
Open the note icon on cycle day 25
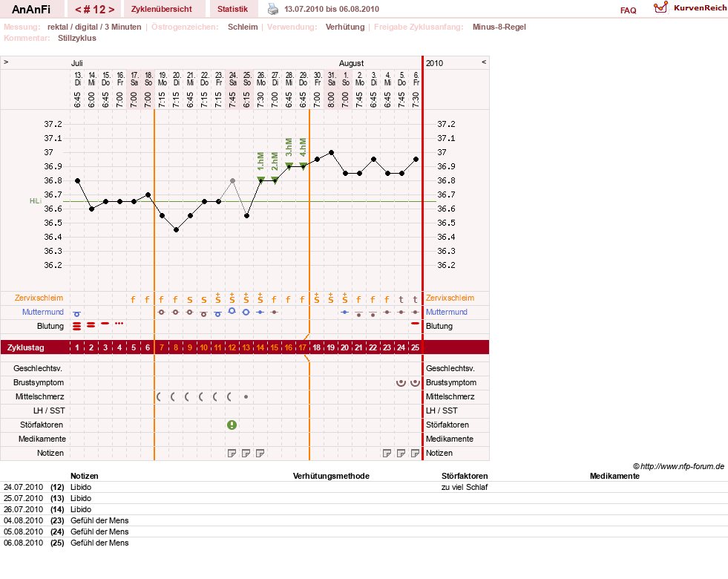pos(415,453)
